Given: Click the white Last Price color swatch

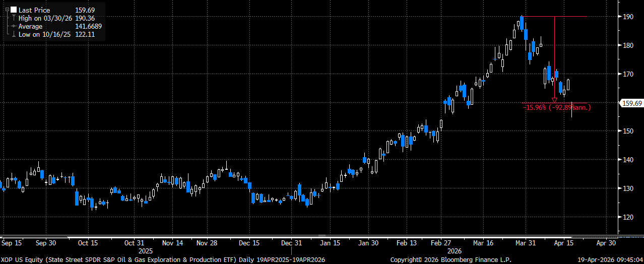Looking at the screenshot, I should [14, 10].
